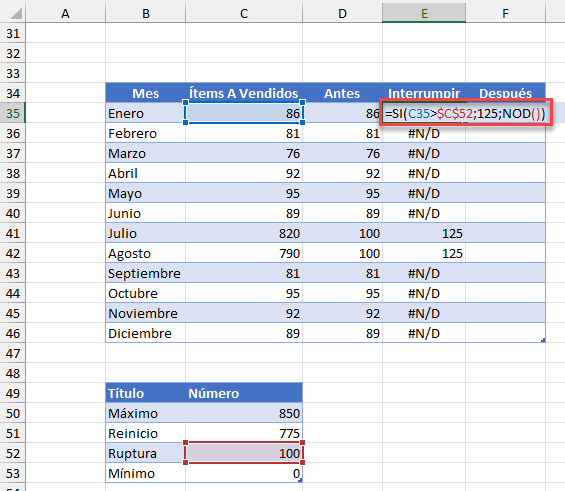Screen dimensions: 565x491
Task: Select column A header
Action: tap(65, 13)
